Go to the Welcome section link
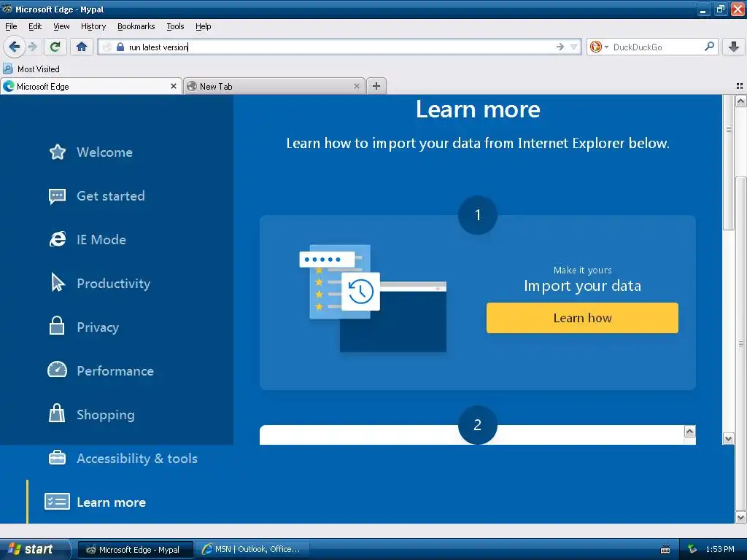 (x=105, y=152)
